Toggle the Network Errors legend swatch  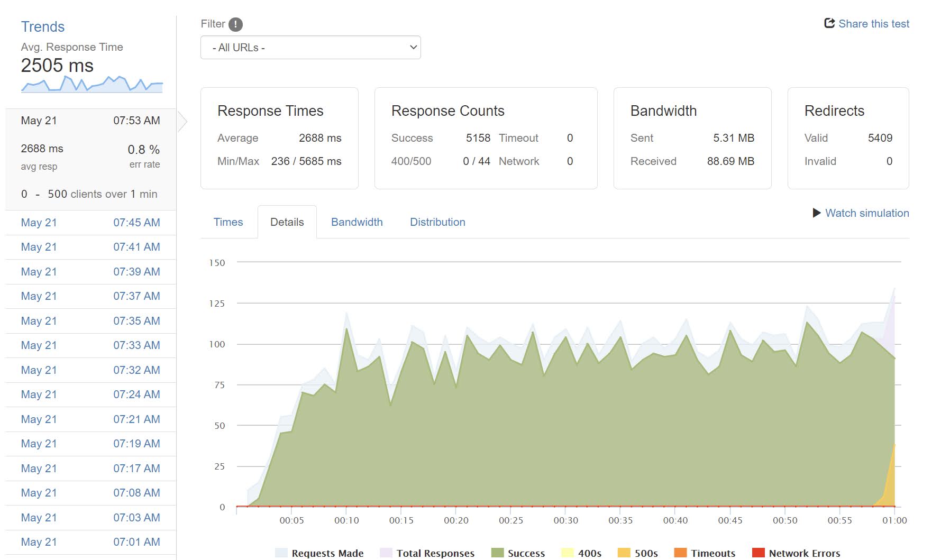[759, 553]
